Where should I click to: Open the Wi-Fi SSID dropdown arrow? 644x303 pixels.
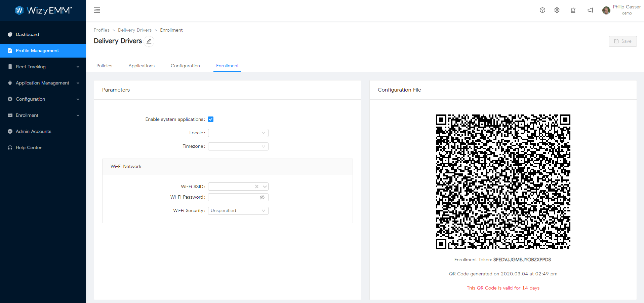(x=265, y=187)
